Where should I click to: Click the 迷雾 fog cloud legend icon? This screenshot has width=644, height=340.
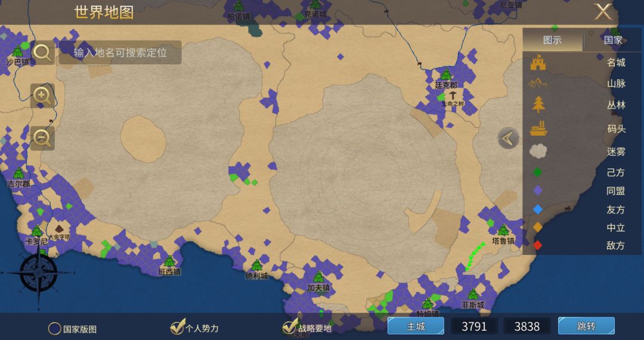point(538,151)
